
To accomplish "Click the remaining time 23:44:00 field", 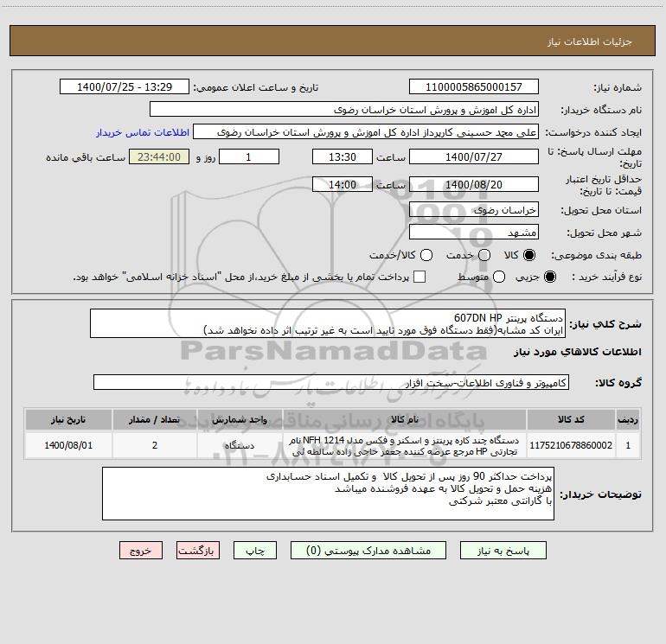I will [159, 156].
